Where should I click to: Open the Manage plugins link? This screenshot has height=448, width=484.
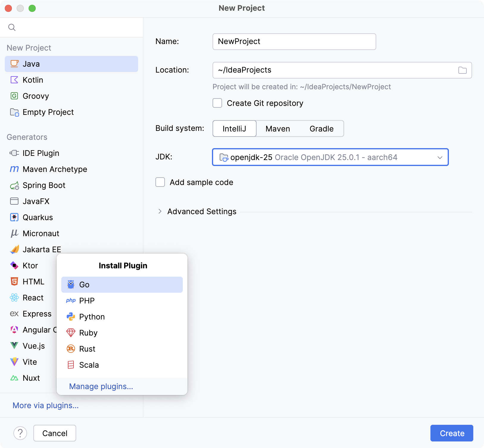pos(101,386)
